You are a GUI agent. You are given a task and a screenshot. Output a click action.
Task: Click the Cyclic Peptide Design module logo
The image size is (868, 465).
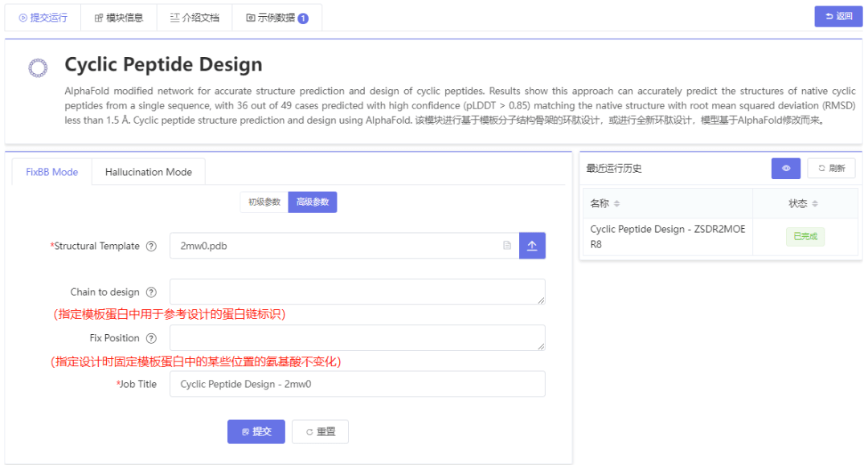(x=38, y=68)
